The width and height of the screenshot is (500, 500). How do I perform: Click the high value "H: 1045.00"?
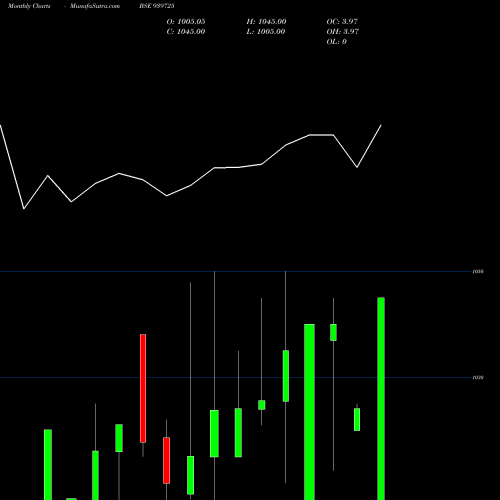point(266,22)
